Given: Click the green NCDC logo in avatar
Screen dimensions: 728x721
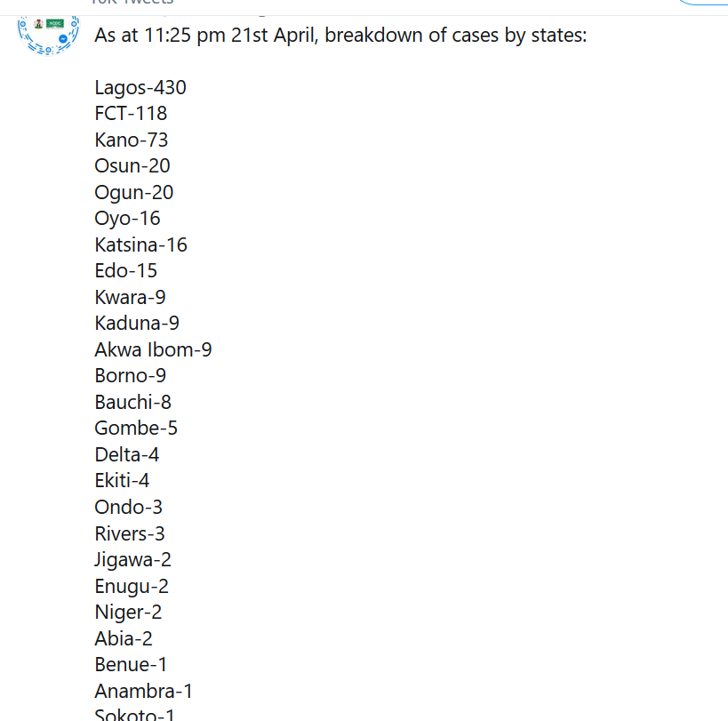Looking at the screenshot, I should [x=55, y=23].
